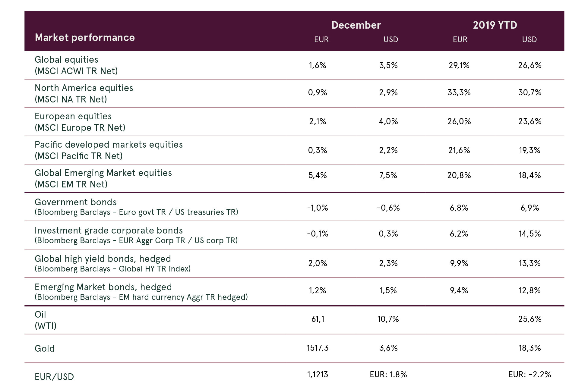The height and width of the screenshot is (389, 588).
Task: Click the 'European equities' row label
Action: point(73,117)
